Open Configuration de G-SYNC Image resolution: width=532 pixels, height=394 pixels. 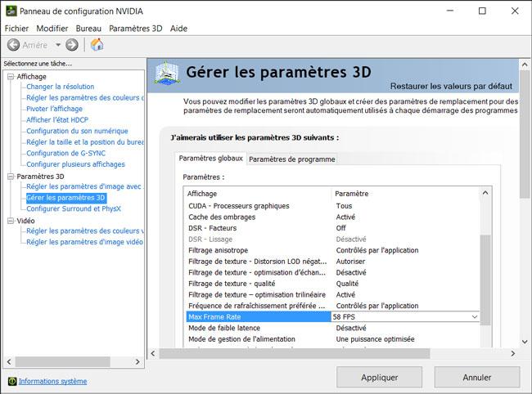point(65,153)
